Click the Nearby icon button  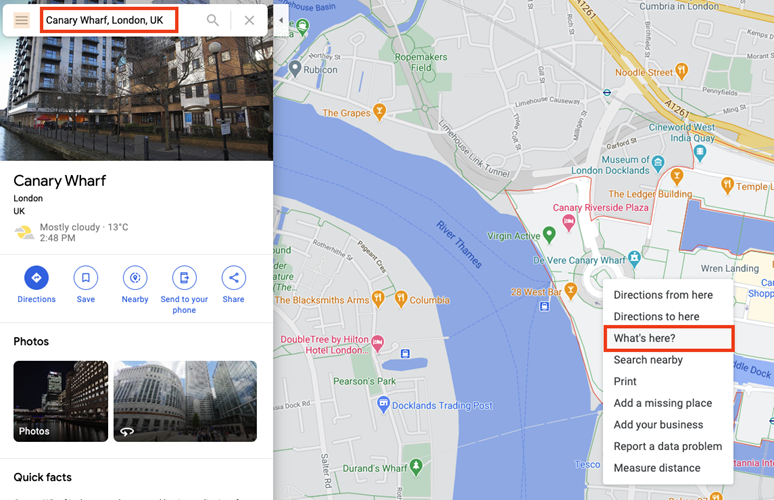coord(135,277)
